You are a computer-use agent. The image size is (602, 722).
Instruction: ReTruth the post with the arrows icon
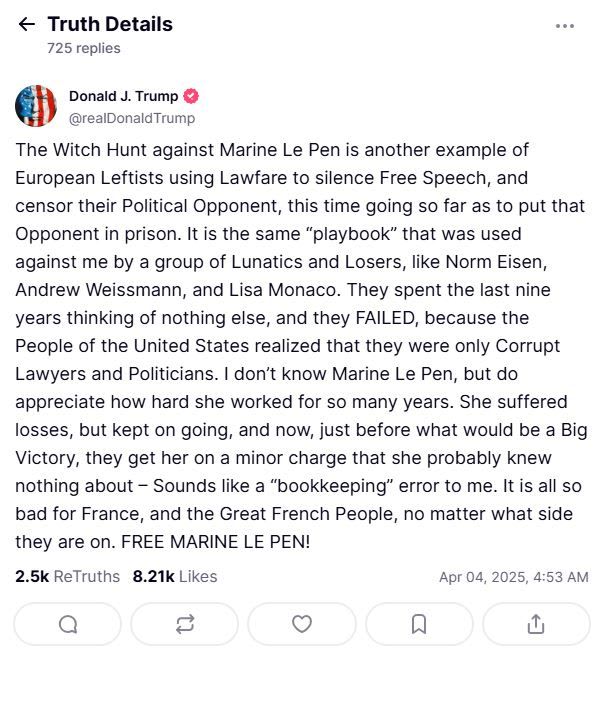coord(185,624)
